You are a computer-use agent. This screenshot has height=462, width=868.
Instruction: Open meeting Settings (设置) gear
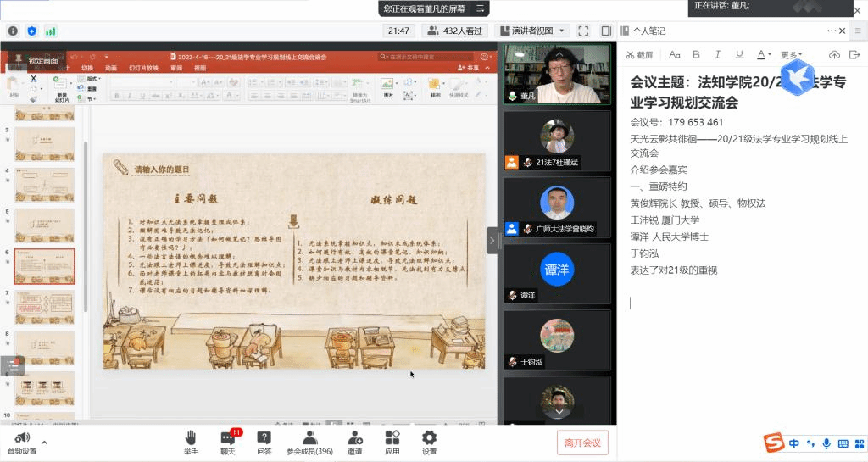coord(429,442)
